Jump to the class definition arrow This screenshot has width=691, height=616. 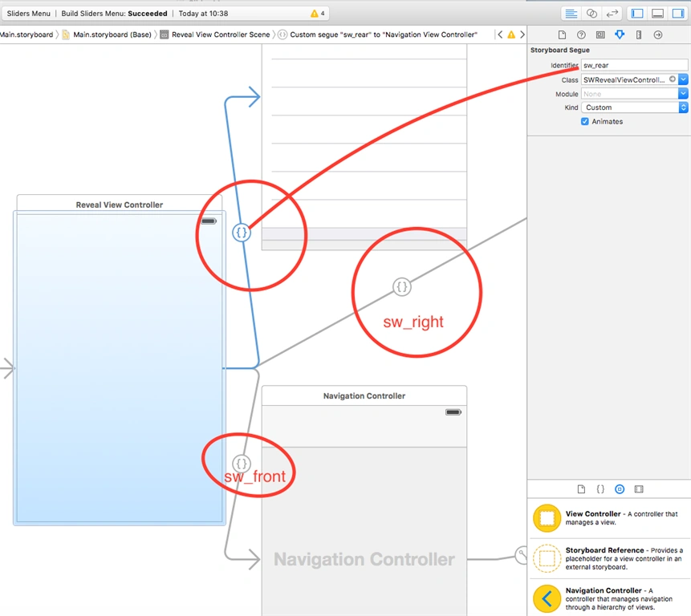[673, 79]
